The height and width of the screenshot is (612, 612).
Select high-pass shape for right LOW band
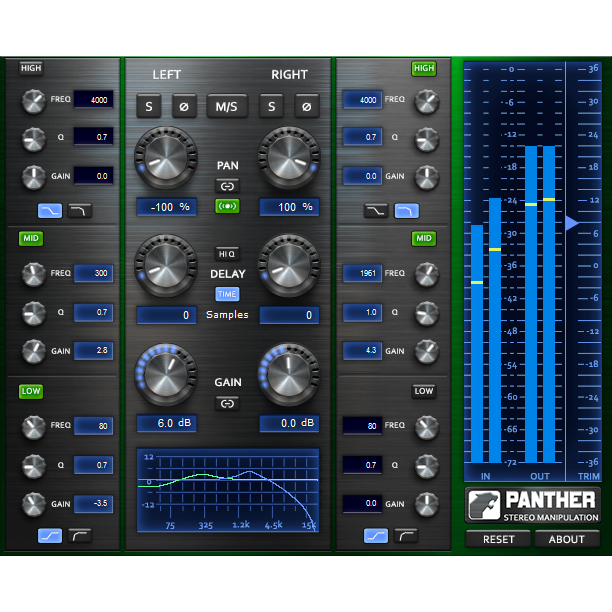point(406,536)
